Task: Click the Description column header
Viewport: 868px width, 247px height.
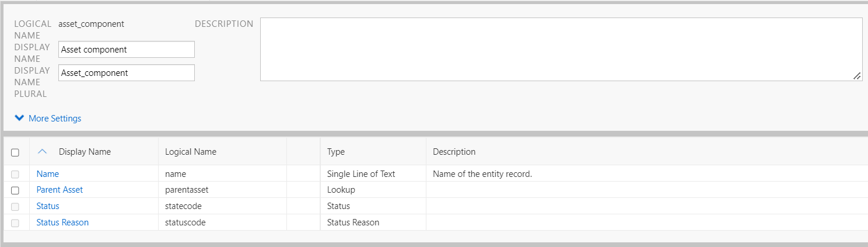Action: [454, 152]
